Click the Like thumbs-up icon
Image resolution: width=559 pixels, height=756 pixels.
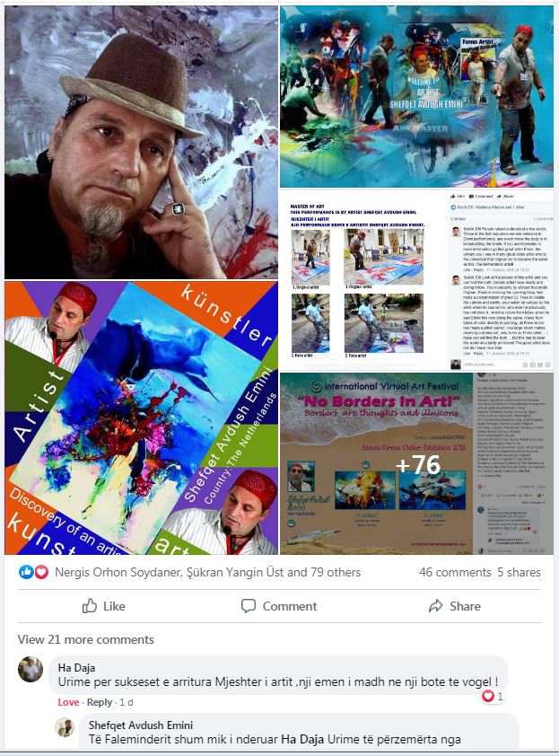(x=90, y=605)
